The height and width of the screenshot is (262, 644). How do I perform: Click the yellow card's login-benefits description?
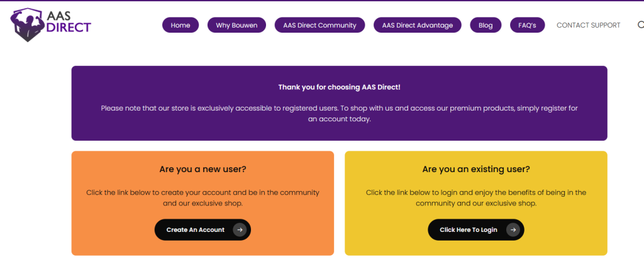pyautogui.click(x=476, y=198)
